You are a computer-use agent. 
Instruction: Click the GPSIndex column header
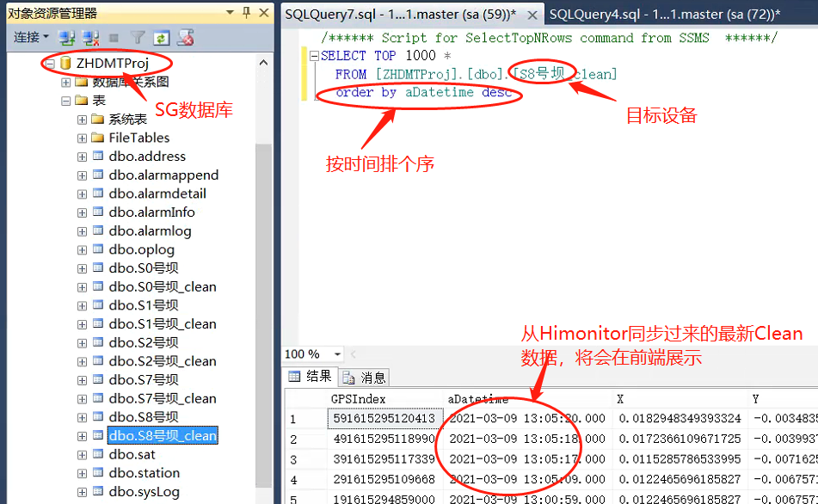pyautogui.click(x=358, y=399)
